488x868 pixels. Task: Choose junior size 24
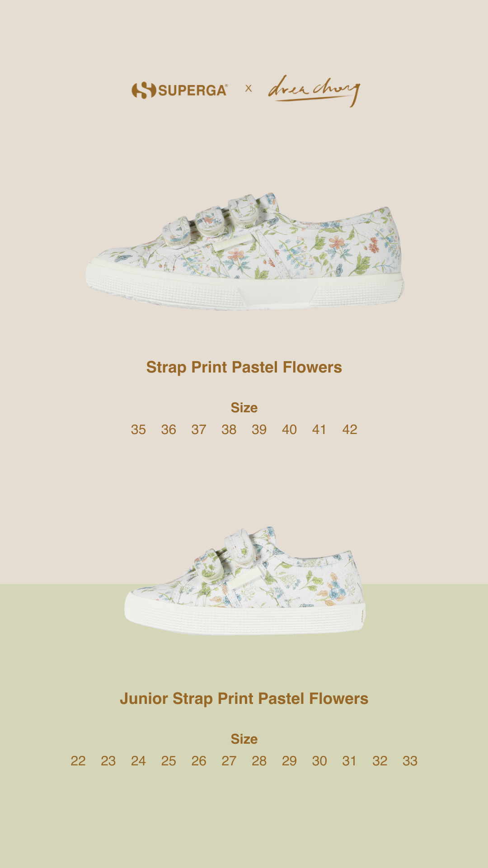point(138,761)
